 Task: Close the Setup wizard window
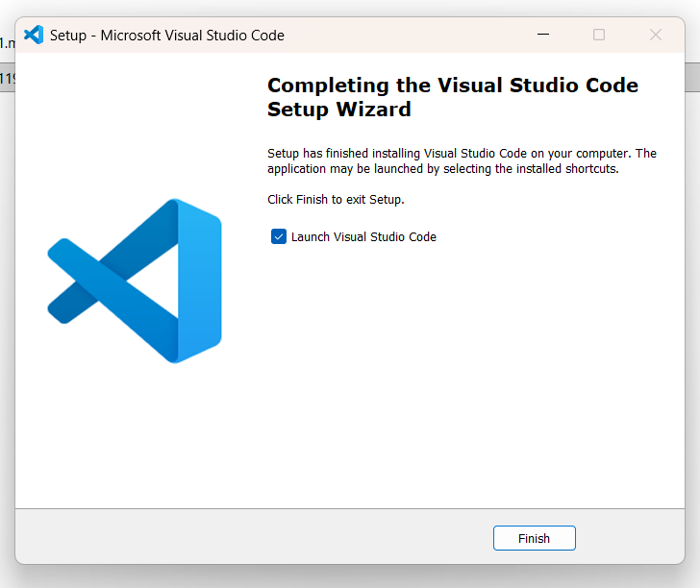(656, 35)
